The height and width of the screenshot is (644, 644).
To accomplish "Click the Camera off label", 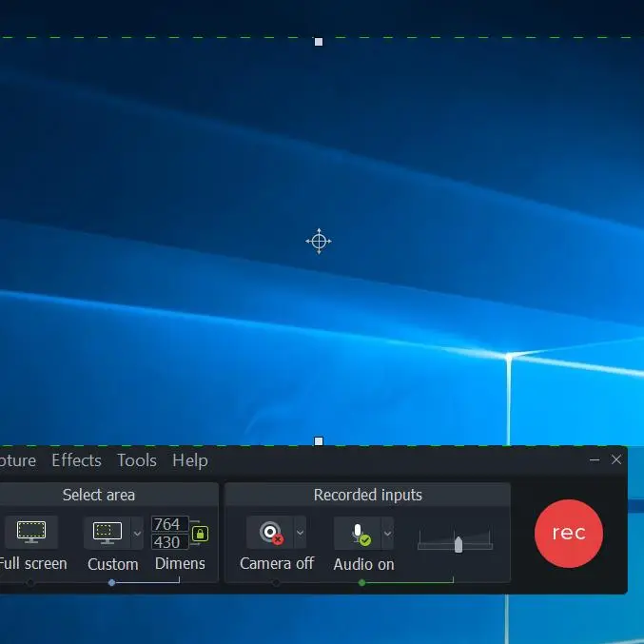I will coord(277,563).
